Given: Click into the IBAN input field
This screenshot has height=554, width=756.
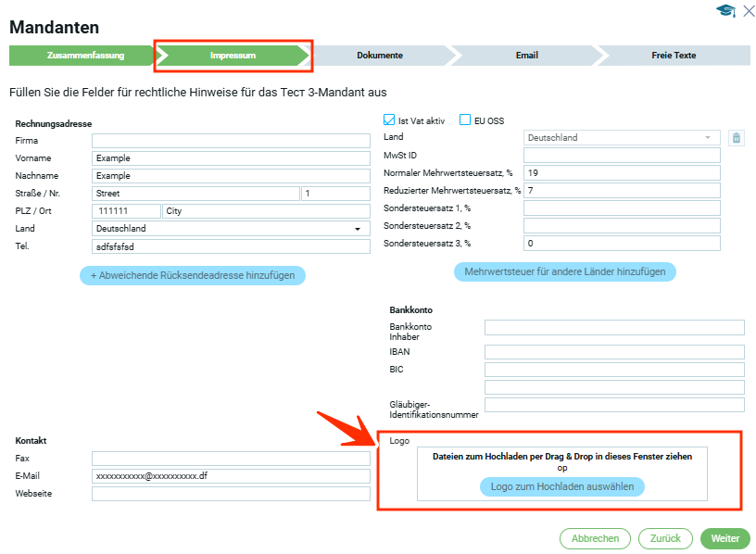Looking at the screenshot, I should pyautogui.click(x=614, y=352).
